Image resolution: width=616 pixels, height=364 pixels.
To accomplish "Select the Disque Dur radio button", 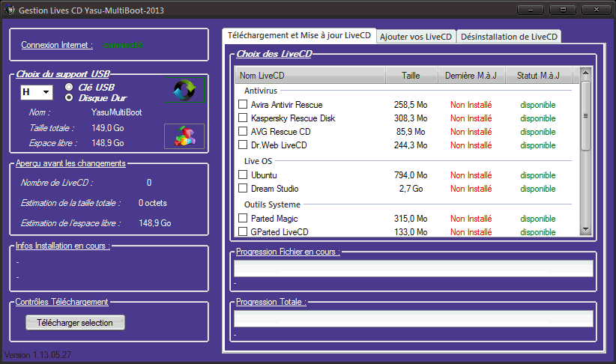I will [x=69, y=97].
